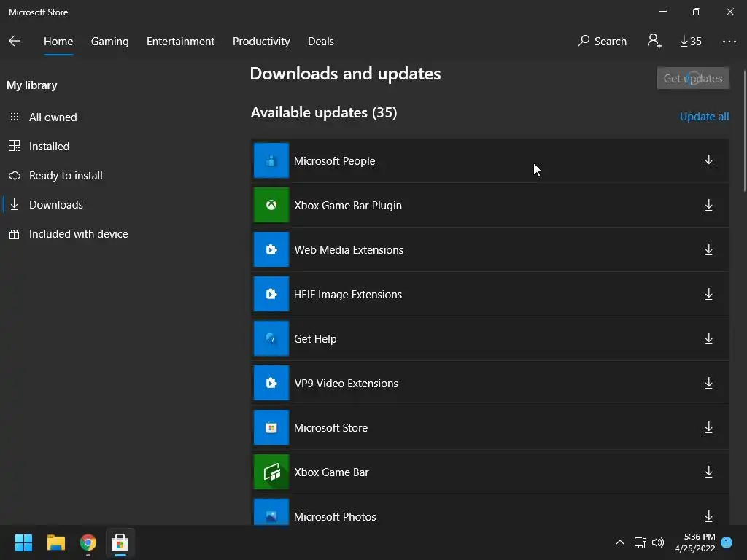The height and width of the screenshot is (560, 747).
Task: Open the Windows Start menu
Action: [23, 542]
